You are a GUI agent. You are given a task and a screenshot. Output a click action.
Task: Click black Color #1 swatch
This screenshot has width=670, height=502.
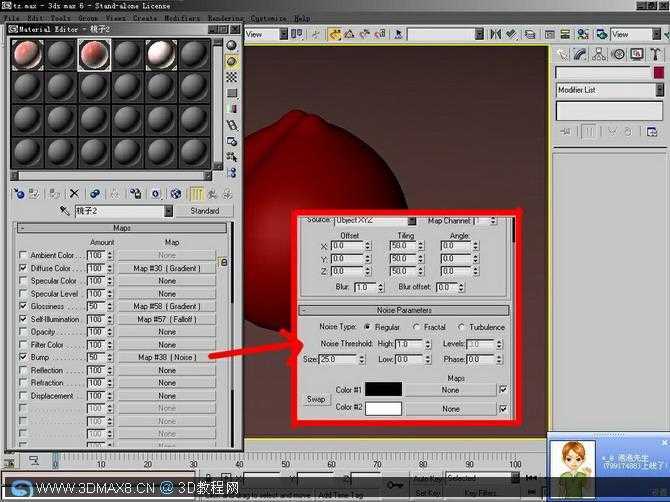click(x=383, y=389)
